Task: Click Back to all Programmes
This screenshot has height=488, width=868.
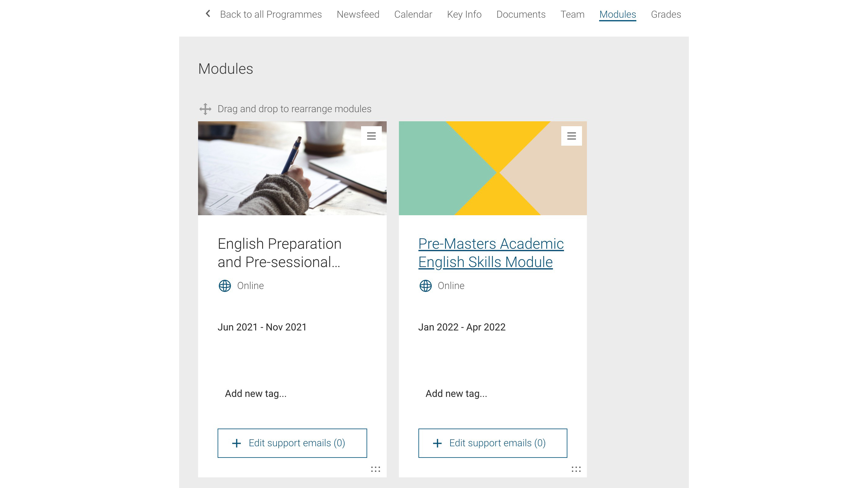Action: tap(271, 14)
